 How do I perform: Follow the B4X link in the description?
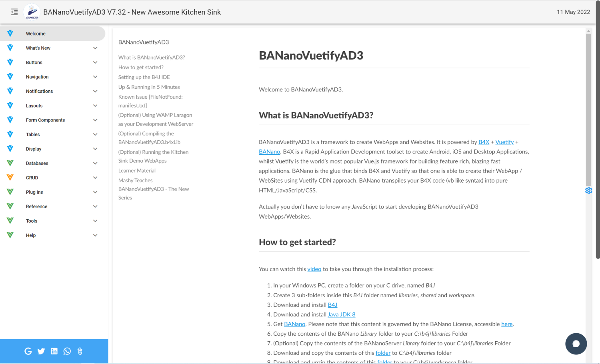pyautogui.click(x=484, y=142)
